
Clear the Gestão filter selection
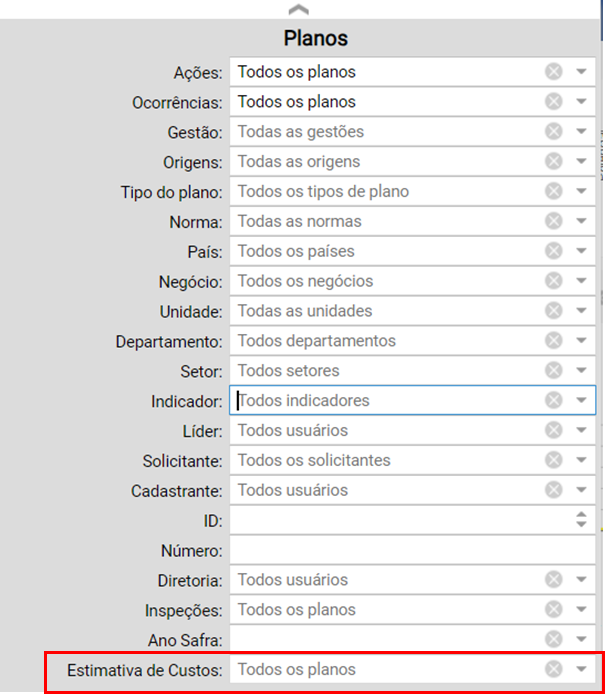553,131
